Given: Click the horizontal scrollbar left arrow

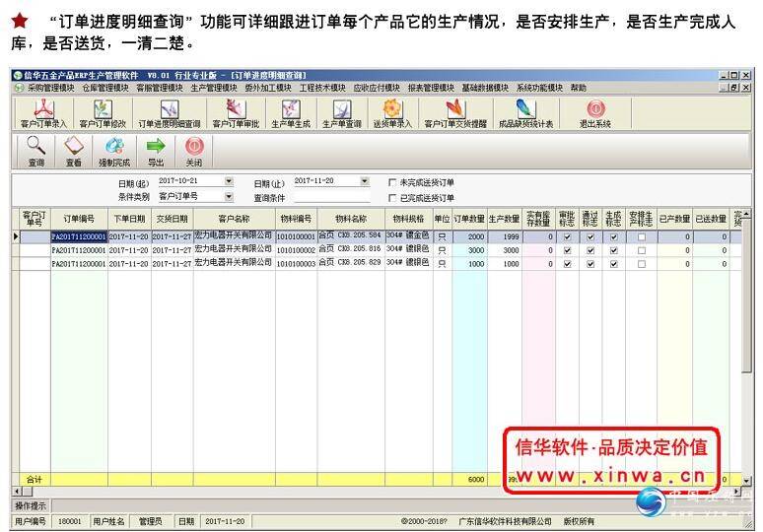Looking at the screenshot, I should point(17,492).
